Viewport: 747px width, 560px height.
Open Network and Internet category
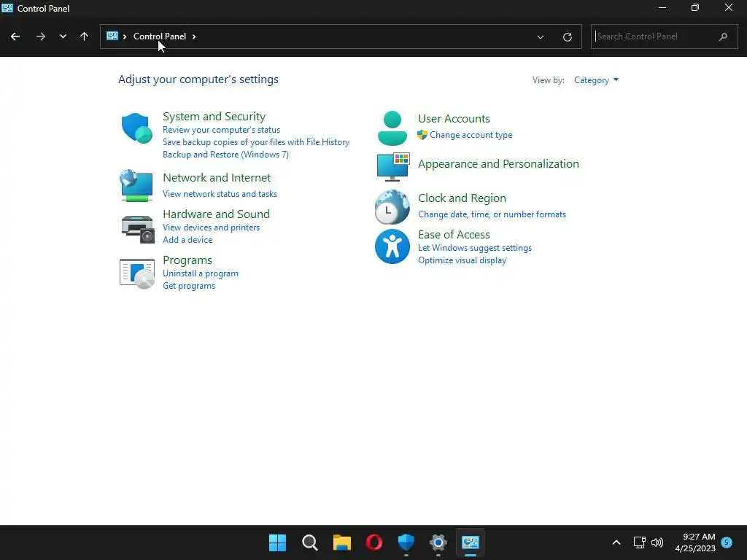click(x=217, y=178)
